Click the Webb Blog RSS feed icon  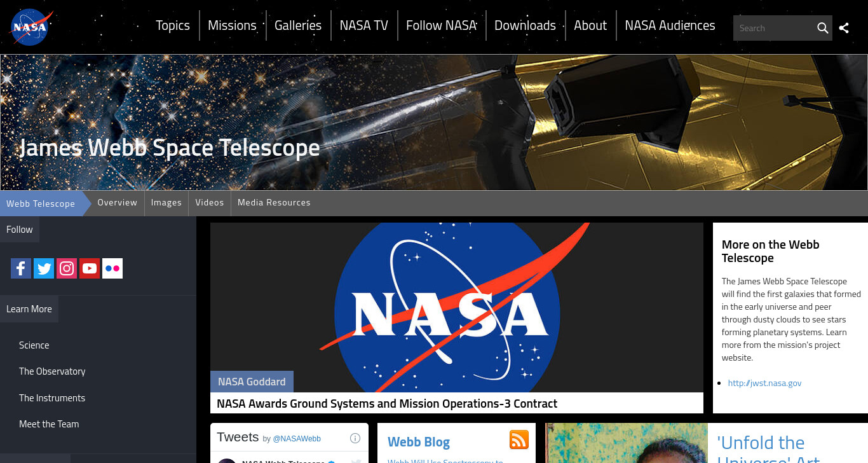pyautogui.click(x=519, y=439)
